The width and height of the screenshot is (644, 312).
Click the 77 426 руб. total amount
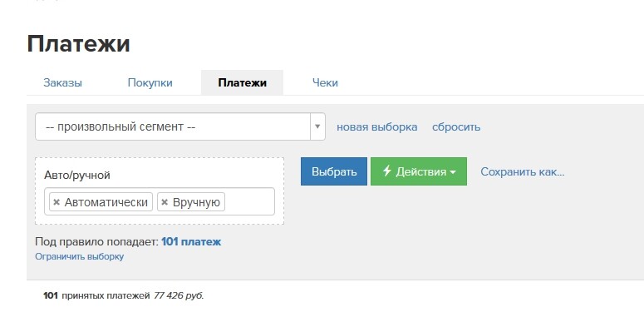click(x=179, y=295)
